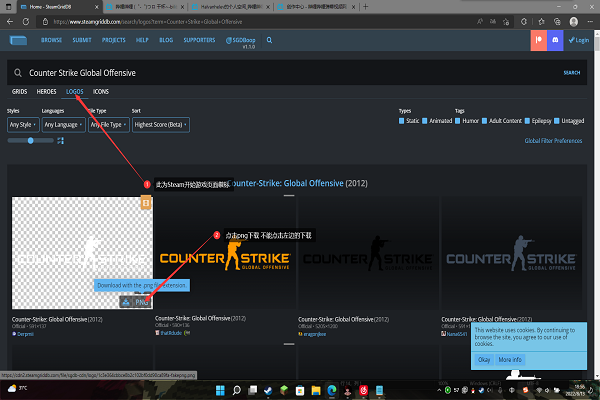Expand the Any Style dropdown
This screenshot has width=600, height=400.
(x=22, y=125)
